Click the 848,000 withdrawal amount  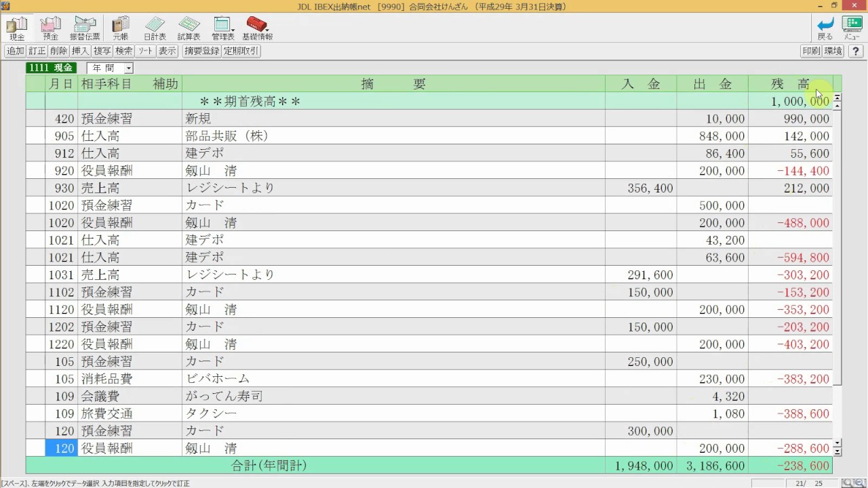(x=722, y=136)
